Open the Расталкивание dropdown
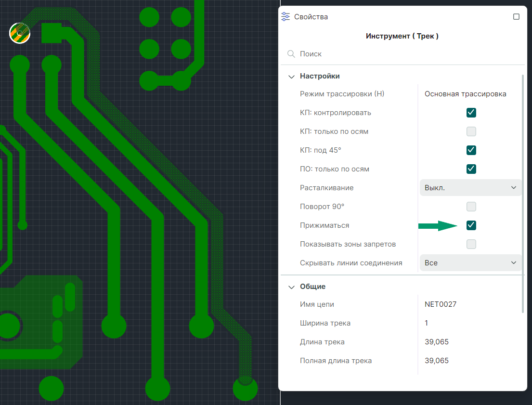532x405 pixels. click(470, 188)
